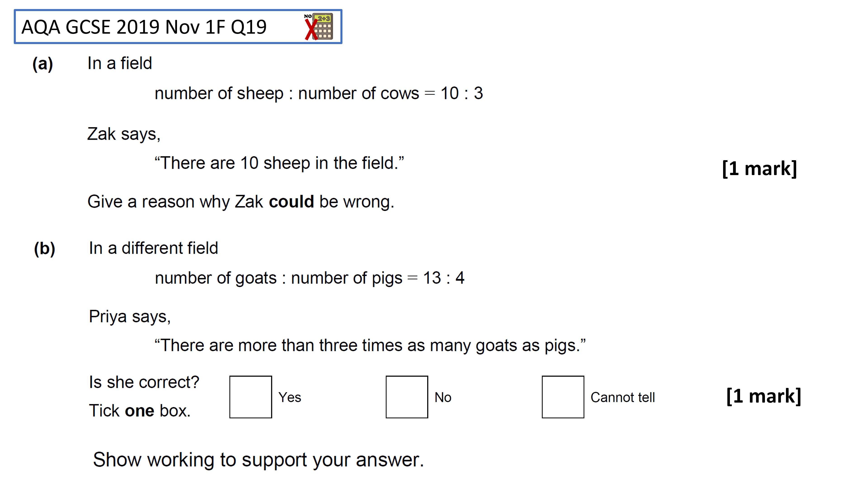Image resolution: width=868 pixels, height=488 pixels.
Task: Click the 'Tick one box.' instruction
Action: pos(139,411)
